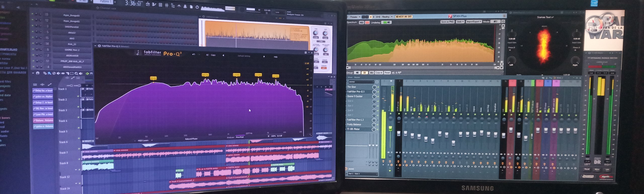This screenshot has height=194, width=644.
Task: Show the Channel rack via toolbar icon
Action: [160, 5]
